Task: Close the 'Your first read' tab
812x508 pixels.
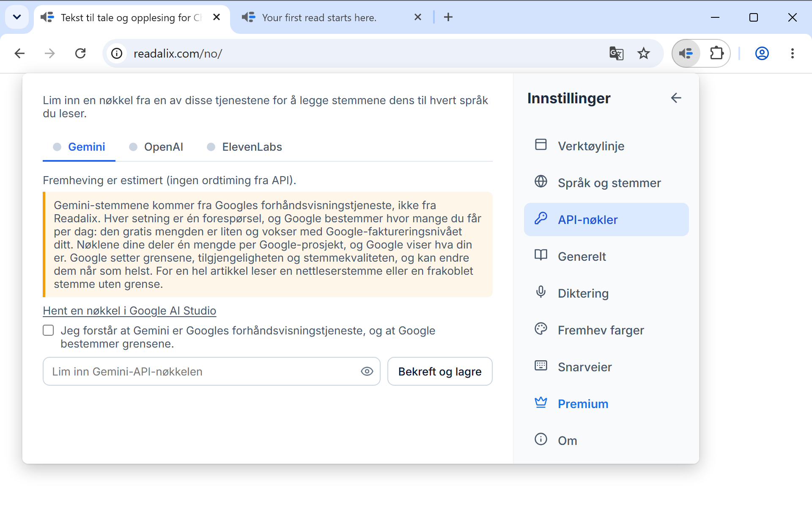Action: (418, 17)
